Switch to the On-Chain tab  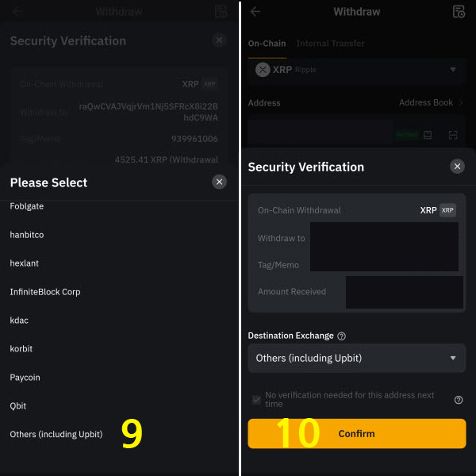(267, 44)
